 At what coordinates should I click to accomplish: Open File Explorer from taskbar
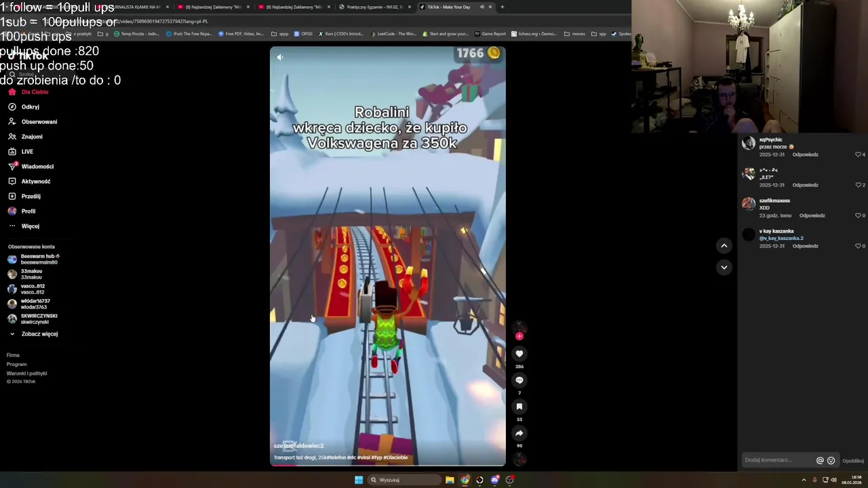450,480
